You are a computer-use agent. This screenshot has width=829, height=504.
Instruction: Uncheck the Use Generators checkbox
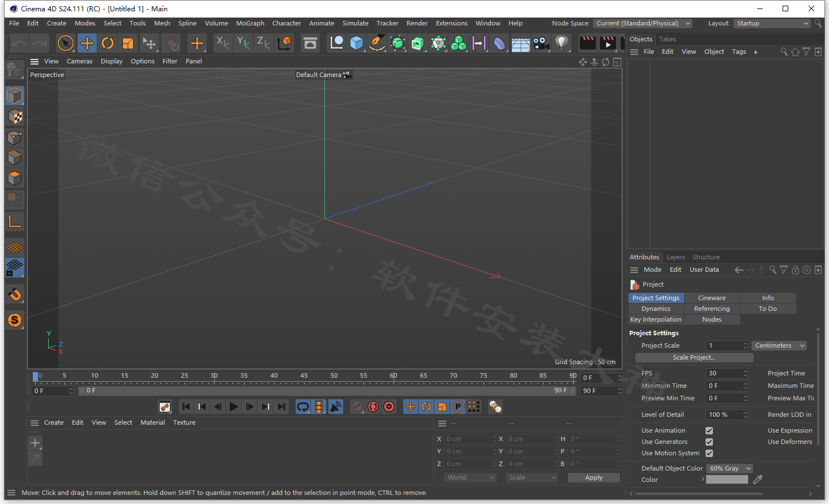point(709,442)
